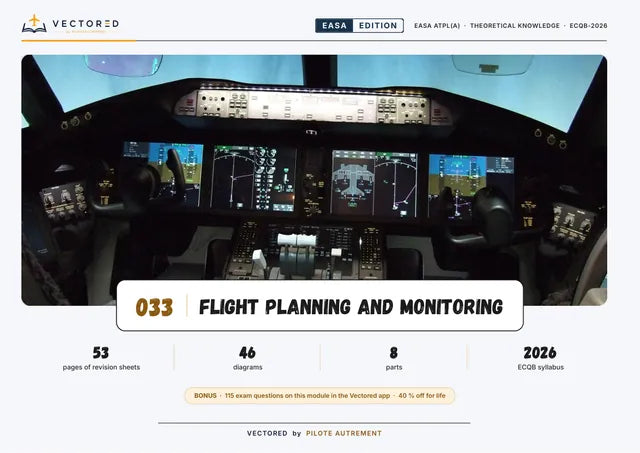Click the '8' parts statistic
The width and height of the screenshot is (640, 453).
pyautogui.click(x=393, y=353)
